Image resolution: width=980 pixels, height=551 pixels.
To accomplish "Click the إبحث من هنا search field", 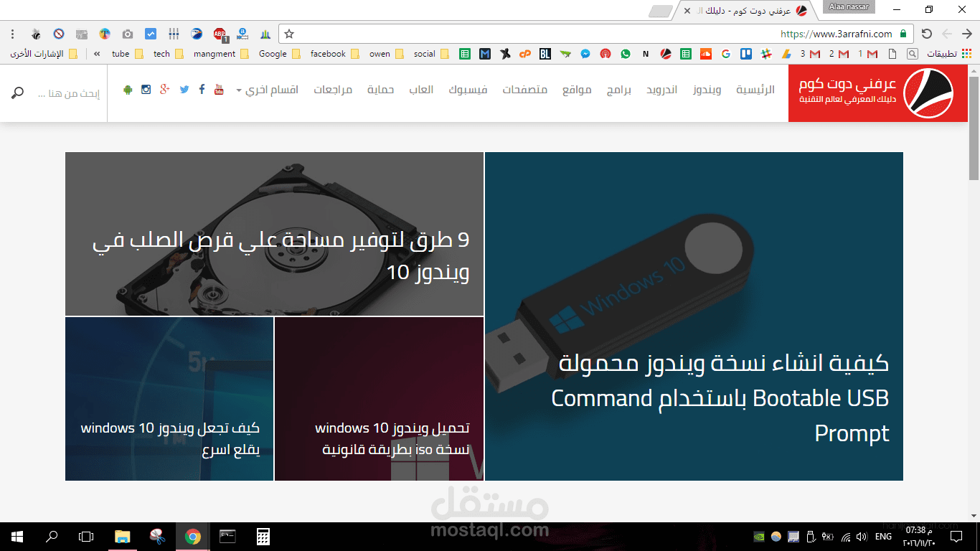I will 68,93.
